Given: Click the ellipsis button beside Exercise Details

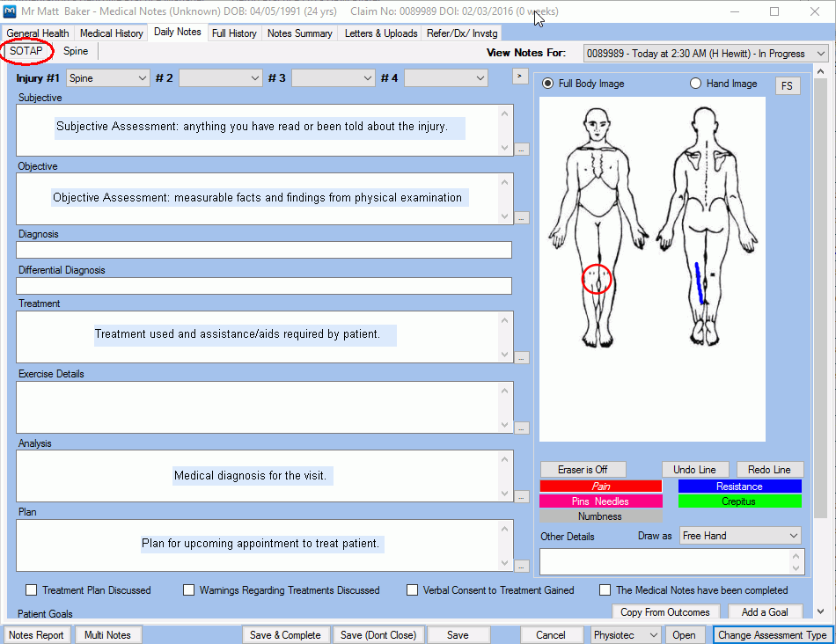Looking at the screenshot, I should [x=522, y=428].
